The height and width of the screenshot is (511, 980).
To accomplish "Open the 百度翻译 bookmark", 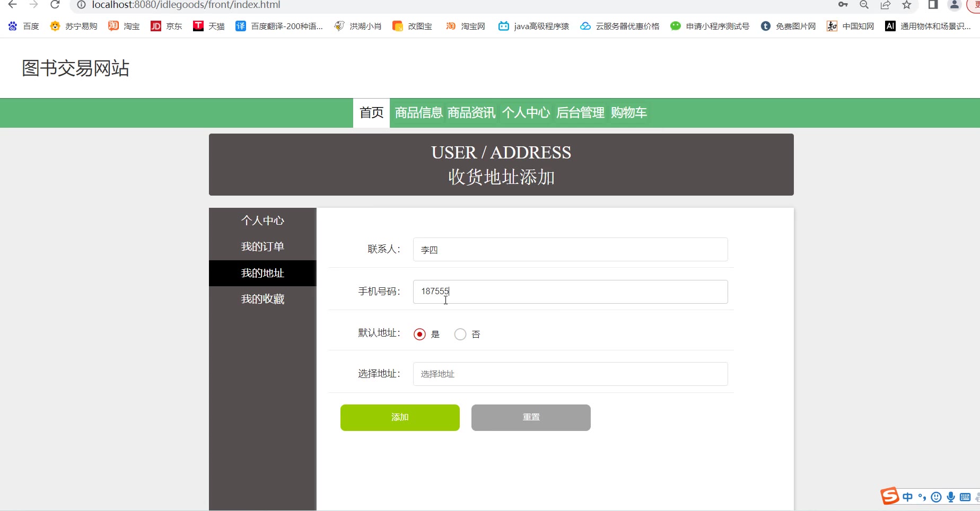I will click(x=279, y=26).
